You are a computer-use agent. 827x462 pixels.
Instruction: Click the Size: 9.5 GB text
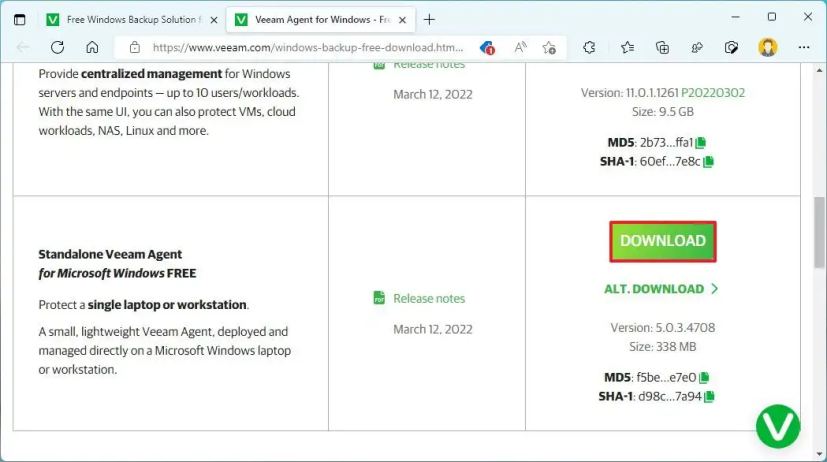662,112
